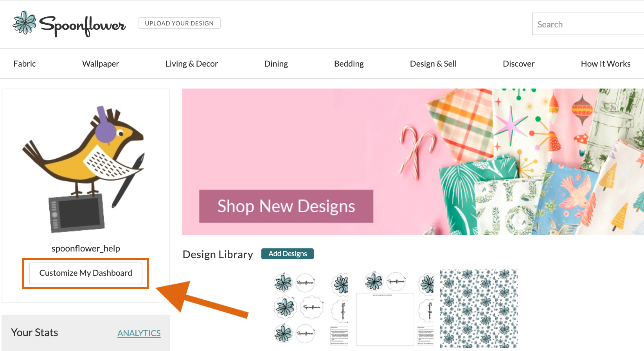Open the Design & Sell menu
Image resolution: width=644 pixels, height=351 pixels.
pyautogui.click(x=433, y=63)
